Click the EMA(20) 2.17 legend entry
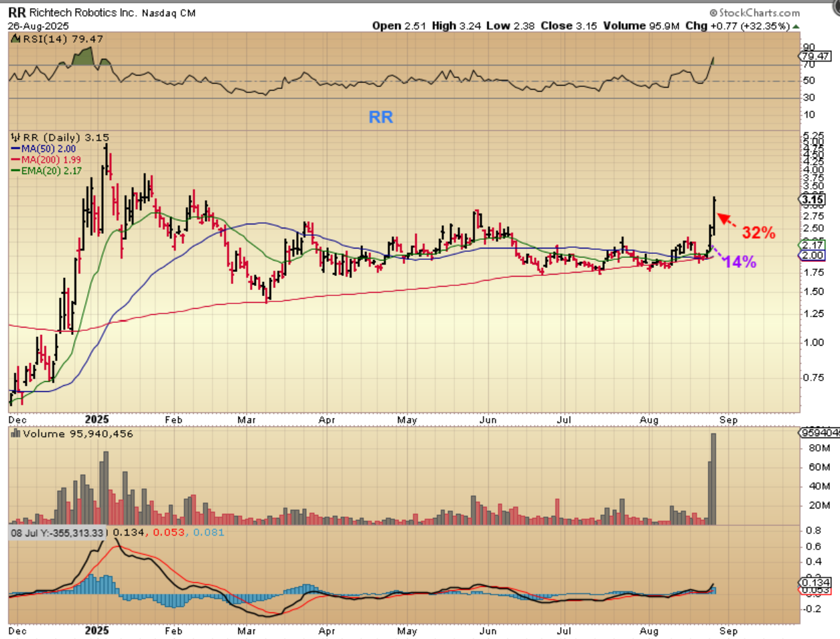 tap(51, 171)
